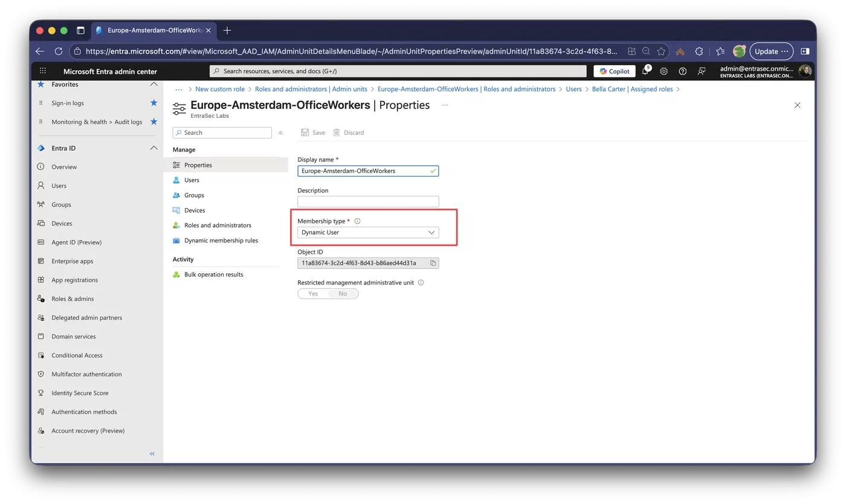Screen dimensions: 846x504
Task: Open the notifications bell
Action: [645, 71]
